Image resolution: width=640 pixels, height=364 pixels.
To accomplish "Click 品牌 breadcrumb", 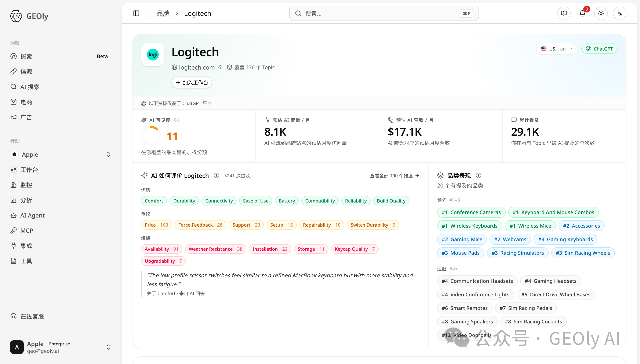I will click(x=163, y=13).
